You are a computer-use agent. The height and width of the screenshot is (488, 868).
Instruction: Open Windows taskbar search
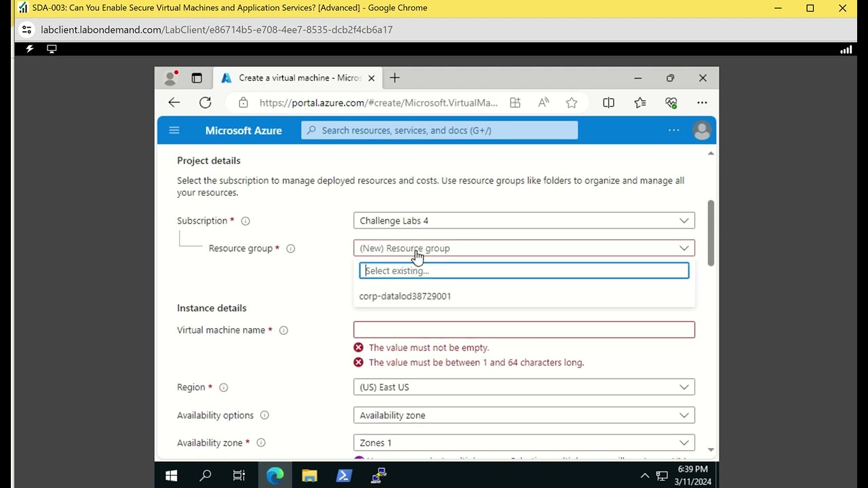[x=205, y=476]
